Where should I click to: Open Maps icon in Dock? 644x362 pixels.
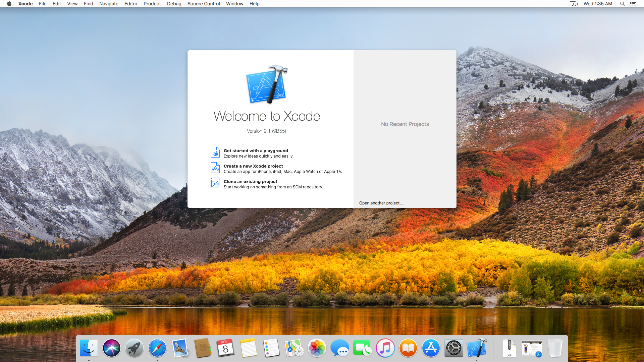click(294, 348)
